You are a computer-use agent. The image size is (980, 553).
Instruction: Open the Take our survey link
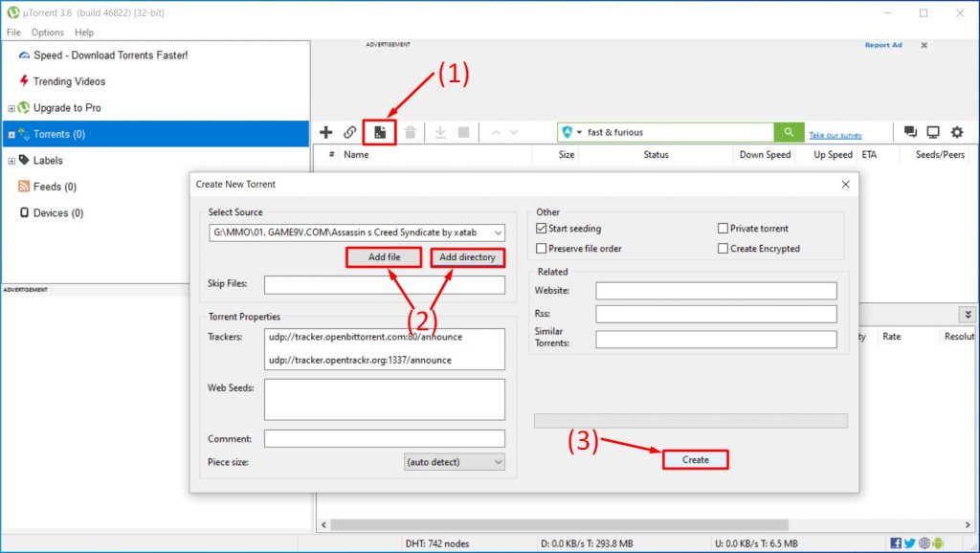tap(835, 135)
